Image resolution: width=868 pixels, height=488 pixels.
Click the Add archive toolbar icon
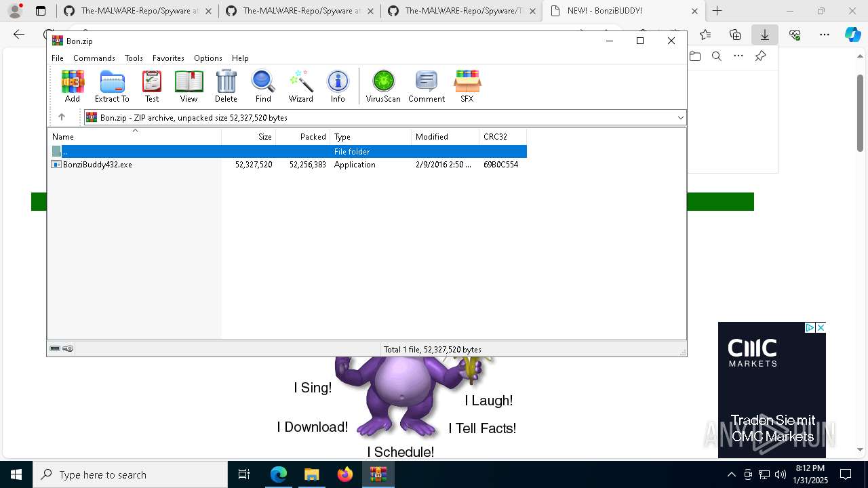point(73,86)
